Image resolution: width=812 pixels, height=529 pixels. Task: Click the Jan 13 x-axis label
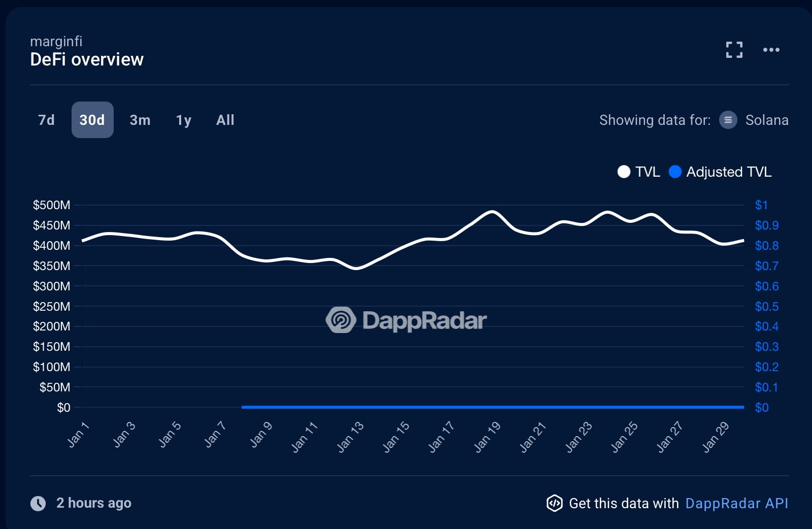pos(350,437)
